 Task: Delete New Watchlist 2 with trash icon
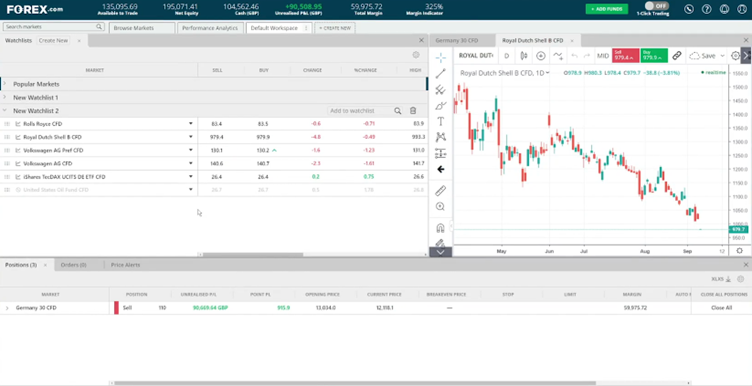[x=413, y=111]
